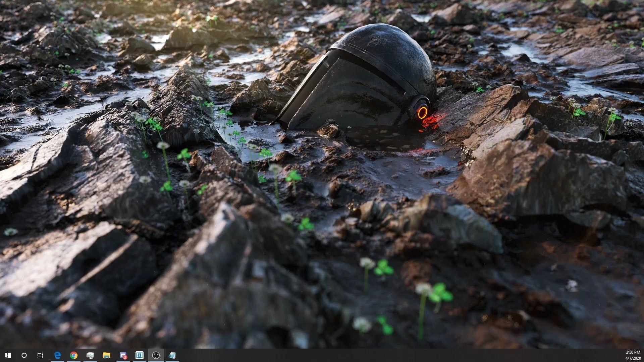
Task: Launch Microsoft Edge from the taskbar
Action: point(58,355)
